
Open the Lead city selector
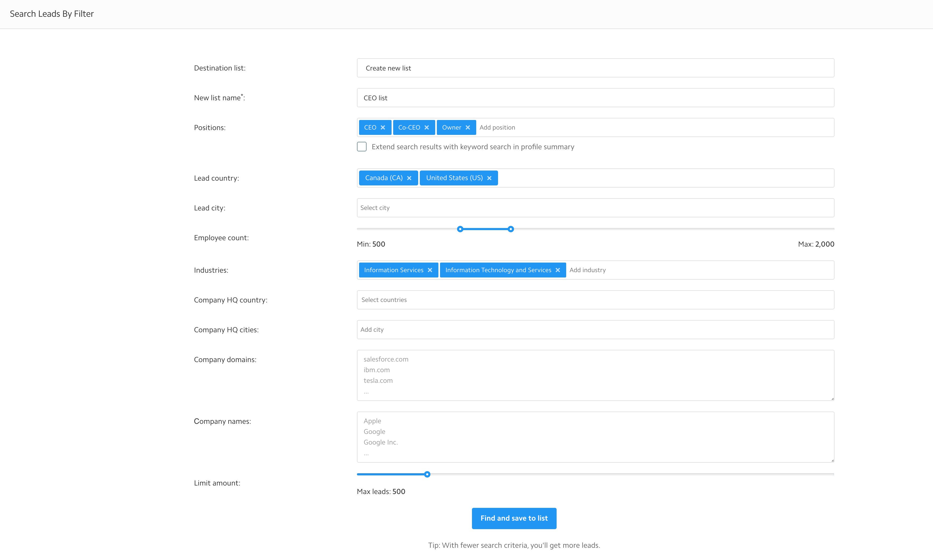coord(595,208)
